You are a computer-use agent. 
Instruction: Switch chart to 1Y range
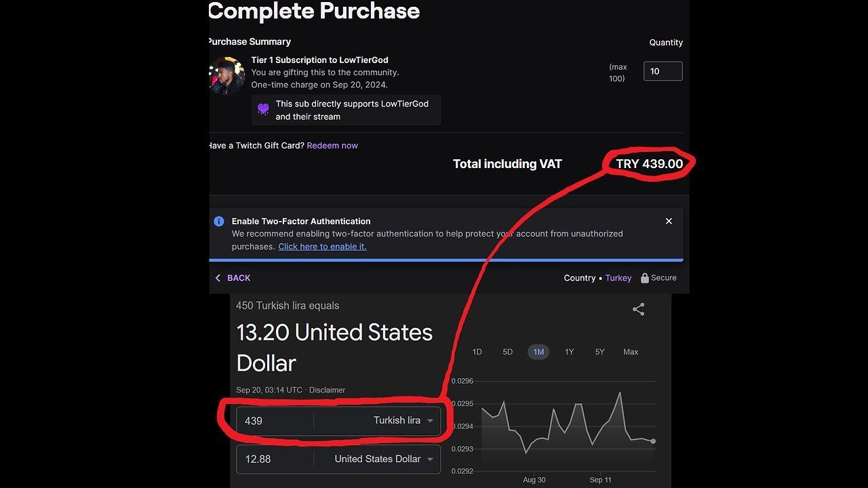coord(569,352)
